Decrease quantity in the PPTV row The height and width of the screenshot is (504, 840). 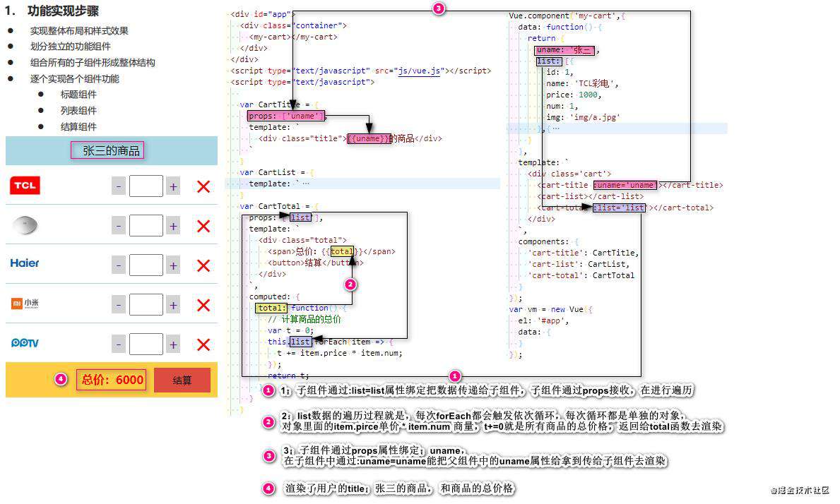(119, 345)
